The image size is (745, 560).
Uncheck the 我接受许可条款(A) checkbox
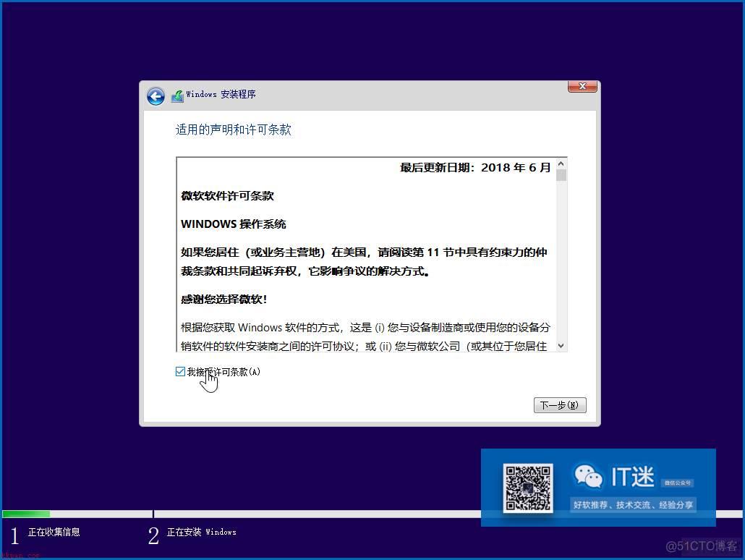coord(180,371)
